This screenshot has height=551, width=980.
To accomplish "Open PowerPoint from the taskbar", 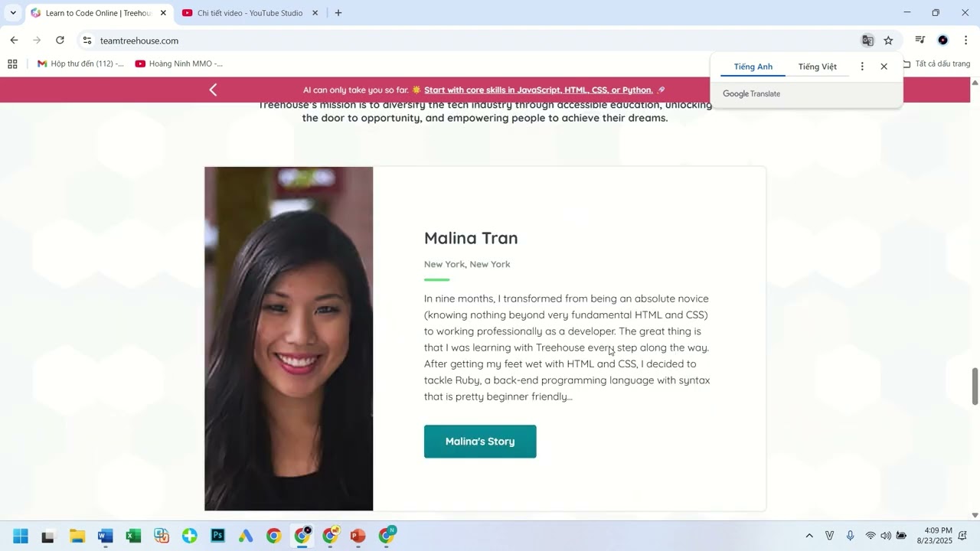I will tap(358, 536).
